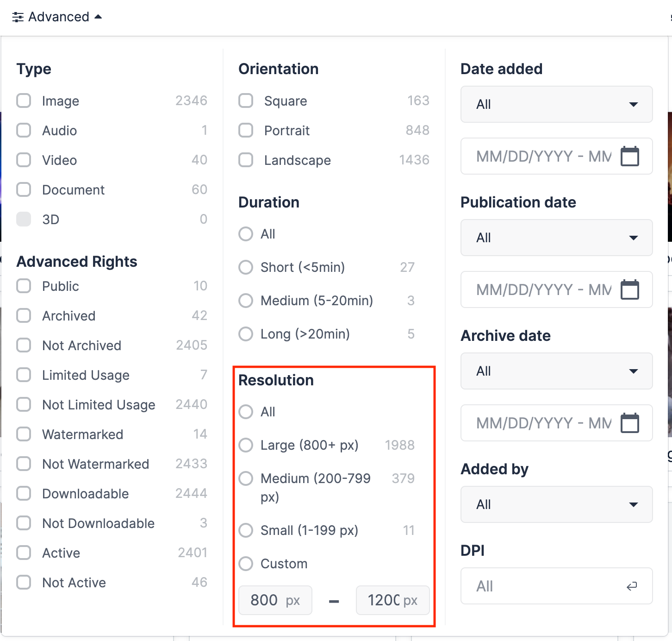Select Portrait orientation checkbox

246,130
